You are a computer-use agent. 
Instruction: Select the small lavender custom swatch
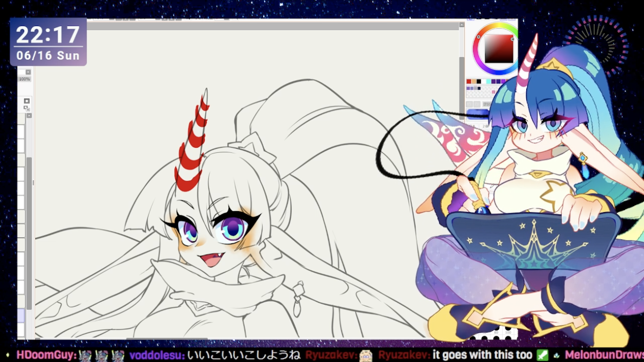(x=472, y=88)
